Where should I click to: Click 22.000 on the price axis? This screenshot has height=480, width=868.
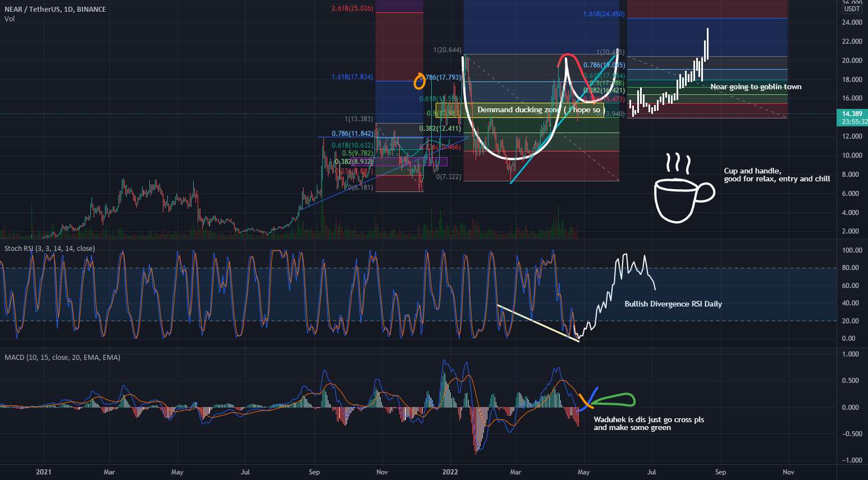click(x=852, y=42)
